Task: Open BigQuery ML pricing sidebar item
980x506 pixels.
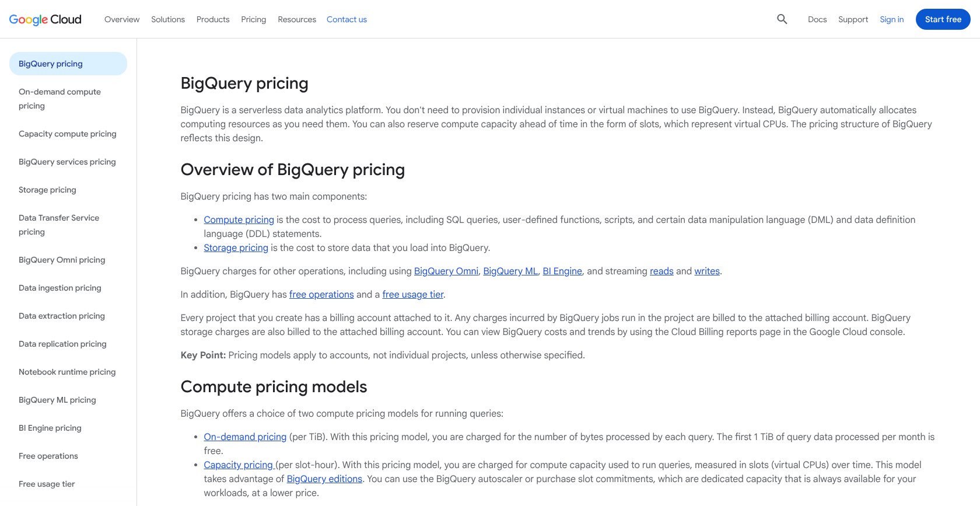Action: tap(68, 400)
